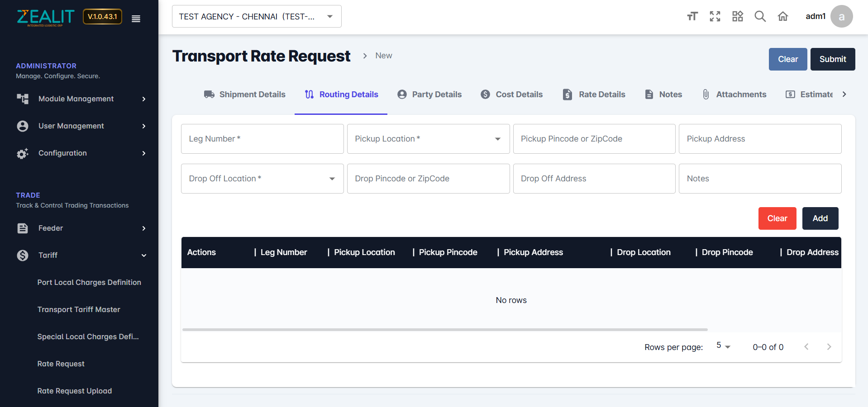Open the TEST AGENCY - CHENNAI dropdown
This screenshot has width=868, height=407.
256,17
